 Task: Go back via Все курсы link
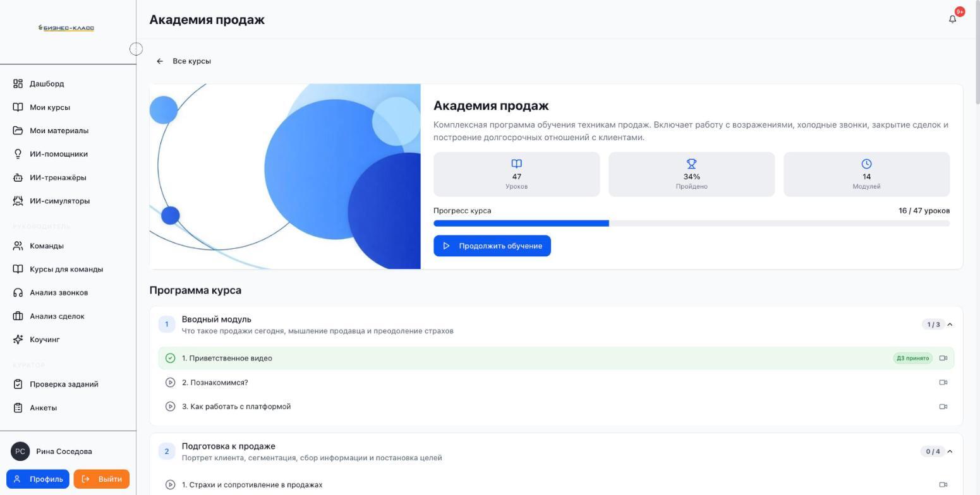pyautogui.click(x=183, y=61)
